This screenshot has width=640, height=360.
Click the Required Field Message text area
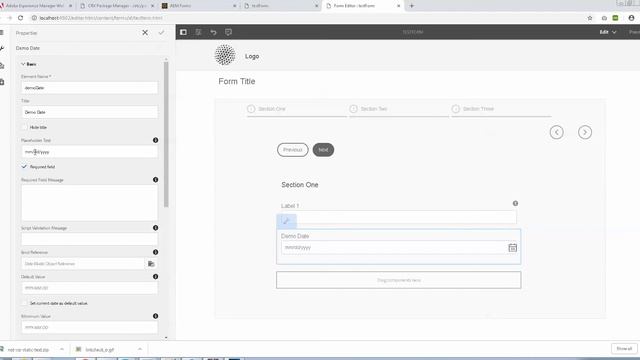89,202
